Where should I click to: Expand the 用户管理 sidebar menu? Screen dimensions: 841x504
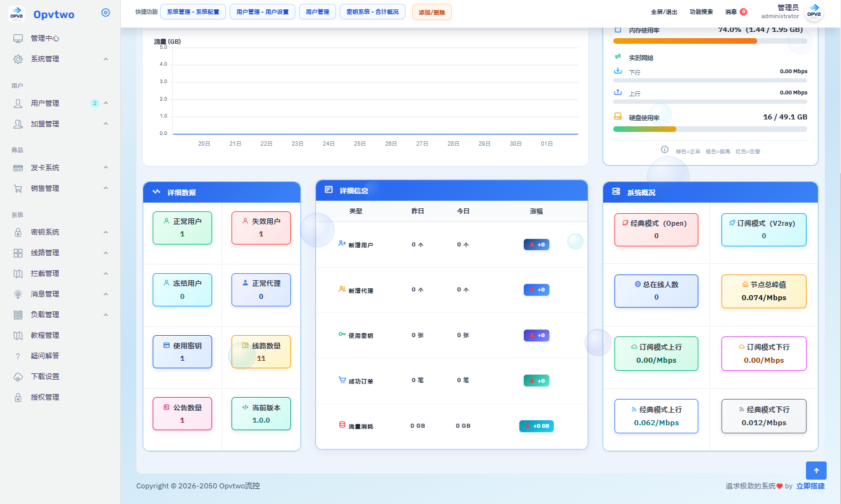pyautogui.click(x=60, y=103)
